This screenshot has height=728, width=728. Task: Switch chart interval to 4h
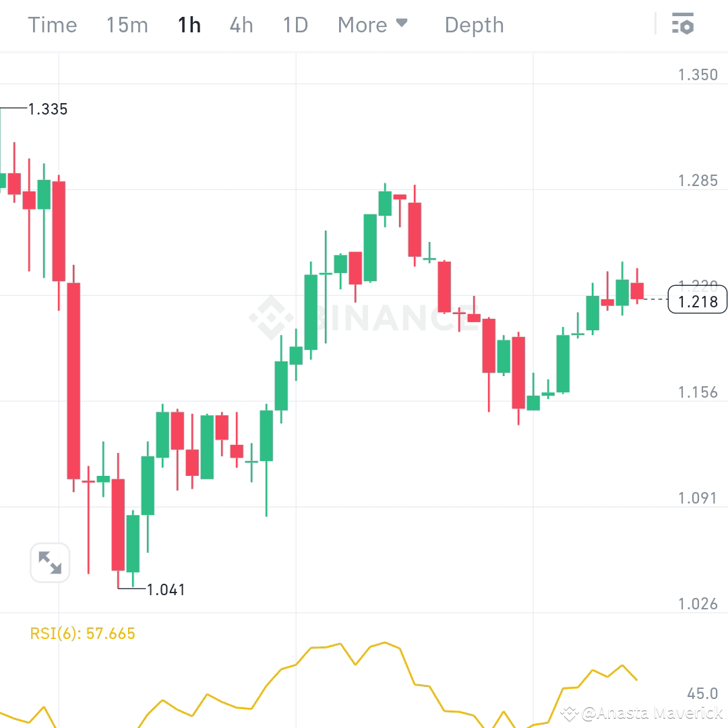241,24
